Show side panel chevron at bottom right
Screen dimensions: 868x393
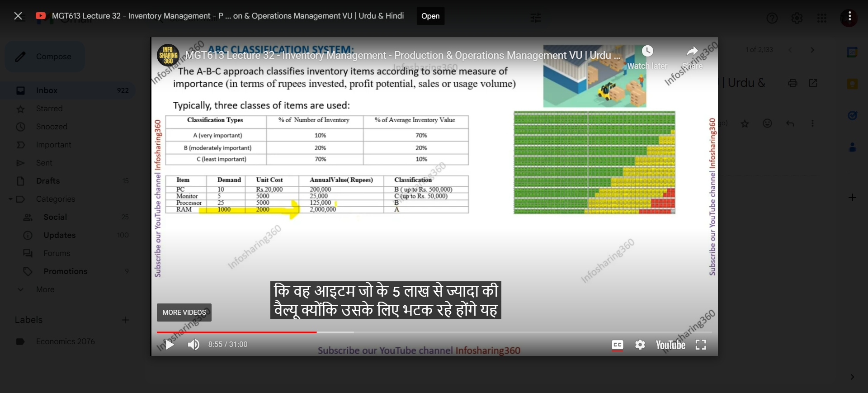(x=852, y=377)
